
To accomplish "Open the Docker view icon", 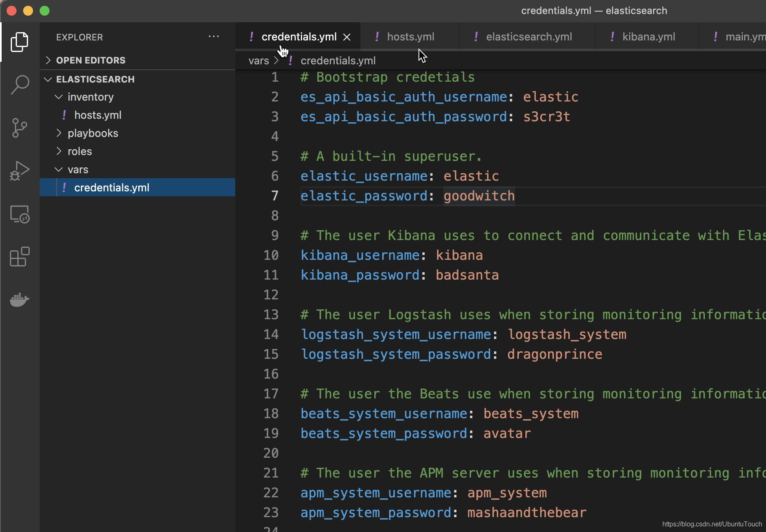I will (19, 299).
